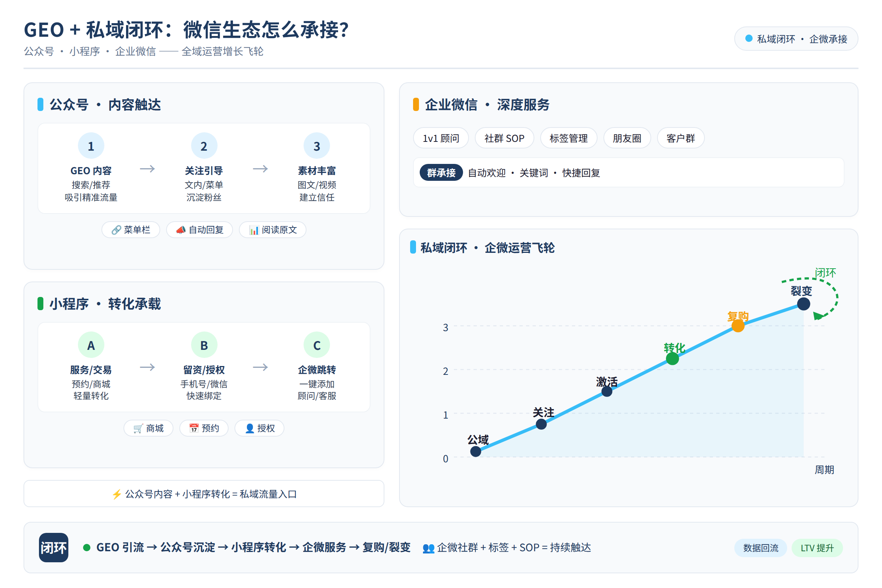Click the y-axis value 0
Viewport: 882px width, 588px height.
click(445, 459)
